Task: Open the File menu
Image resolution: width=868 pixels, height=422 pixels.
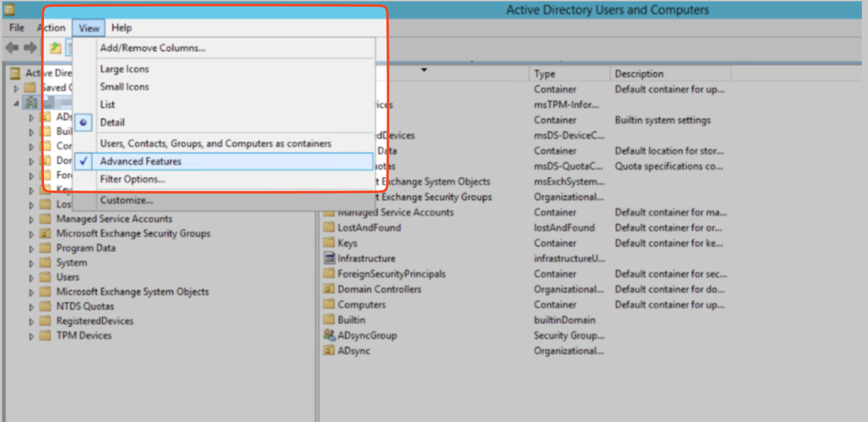Action: pyautogui.click(x=17, y=28)
